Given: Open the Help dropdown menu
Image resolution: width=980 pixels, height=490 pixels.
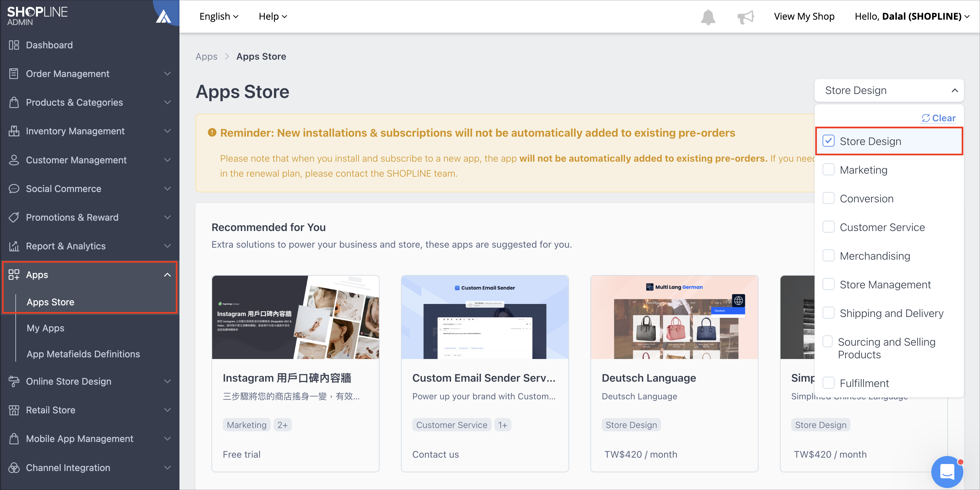Looking at the screenshot, I should tap(273, 16).
